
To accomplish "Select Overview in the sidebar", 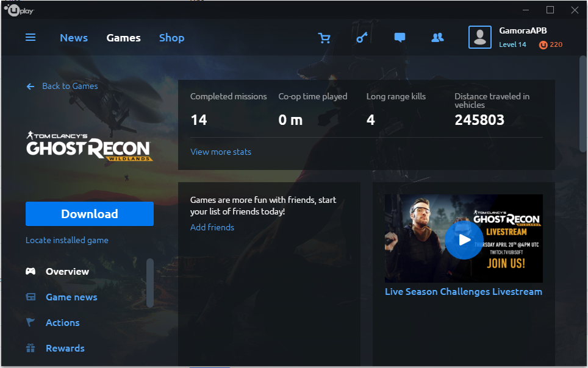I will click(68, 271).
